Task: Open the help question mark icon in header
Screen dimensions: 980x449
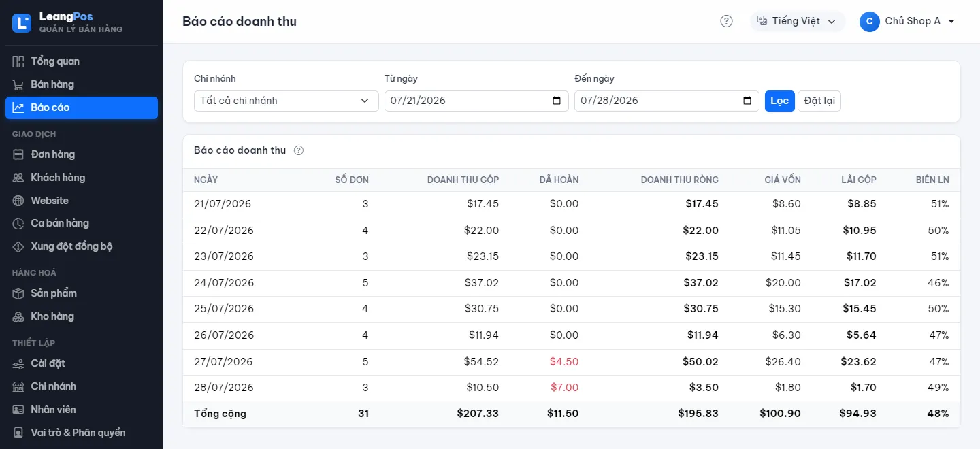Action: 726,21
